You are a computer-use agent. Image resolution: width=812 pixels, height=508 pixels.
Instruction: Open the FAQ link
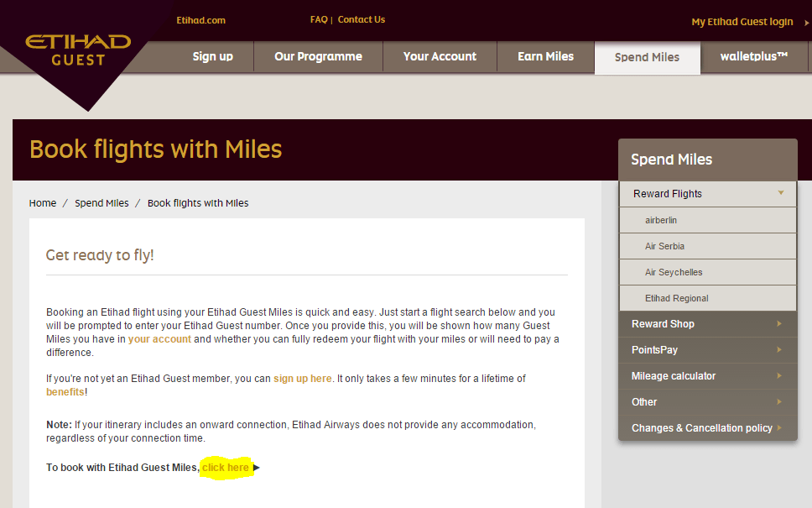[319, 19]
